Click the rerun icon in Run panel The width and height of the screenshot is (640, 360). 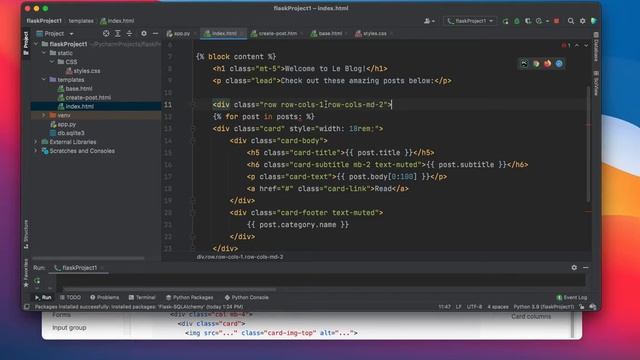(x=37, y=280)
